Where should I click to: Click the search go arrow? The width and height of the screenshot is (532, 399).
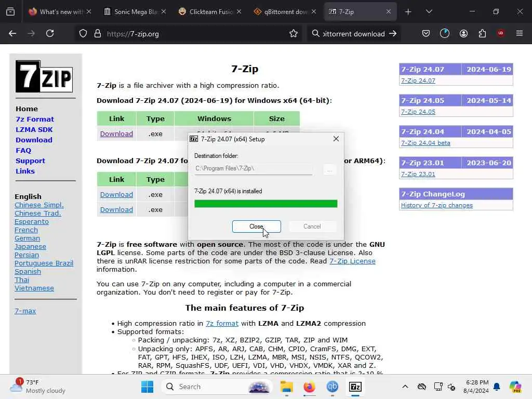pyautogui.click(x=393, y=34)
